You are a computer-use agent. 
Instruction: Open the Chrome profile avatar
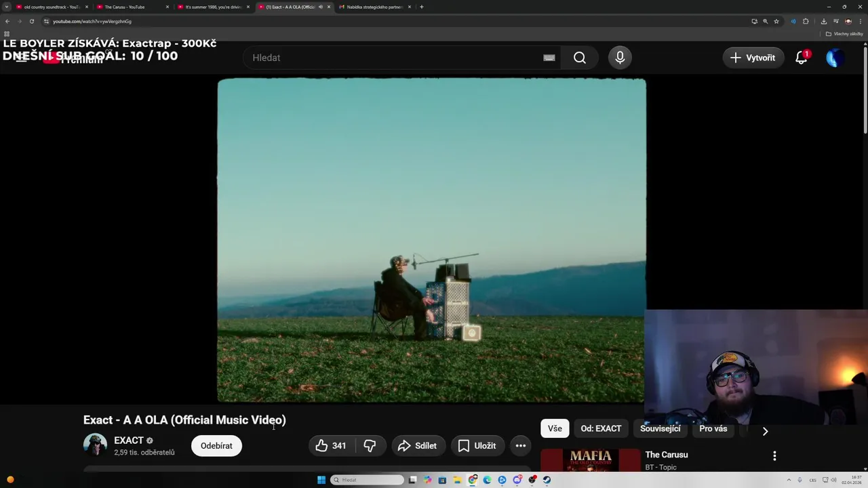point(848,21)
